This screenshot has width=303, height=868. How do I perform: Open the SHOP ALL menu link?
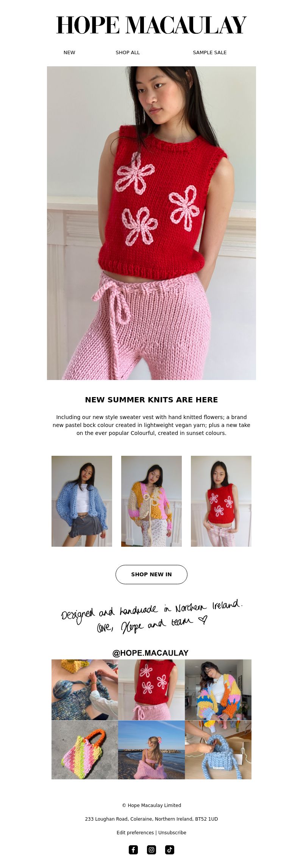point(128,53)
